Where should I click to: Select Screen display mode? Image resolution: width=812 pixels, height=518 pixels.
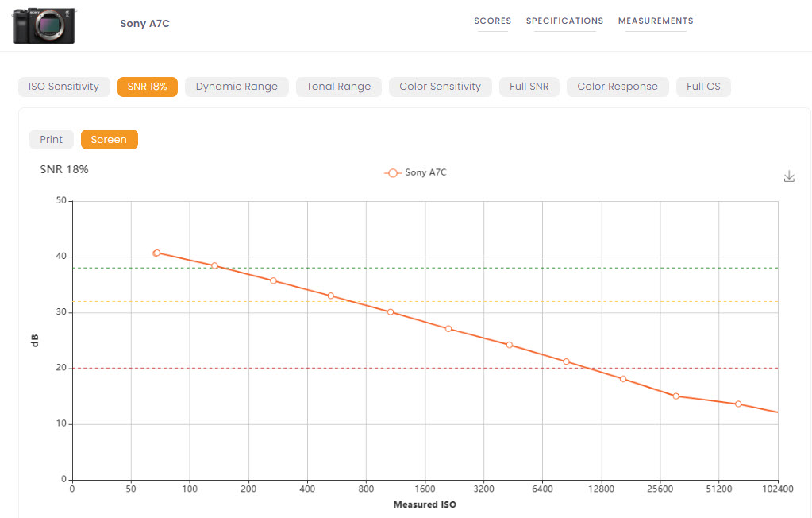pos(109,140)
